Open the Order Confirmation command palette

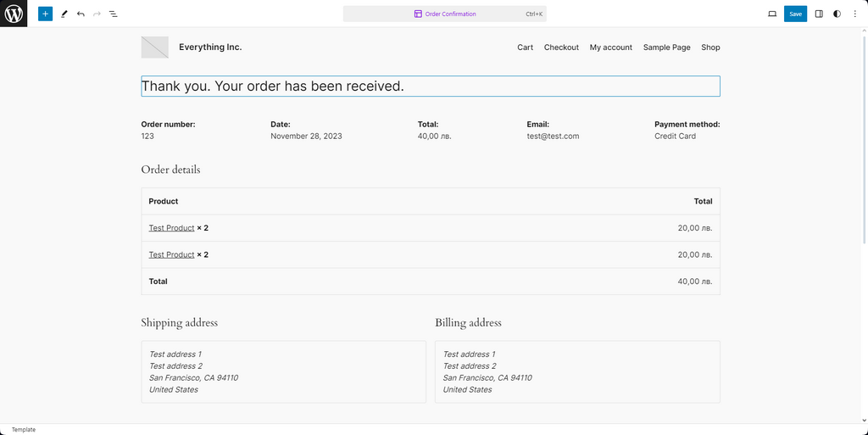click(x=444, y=14)
